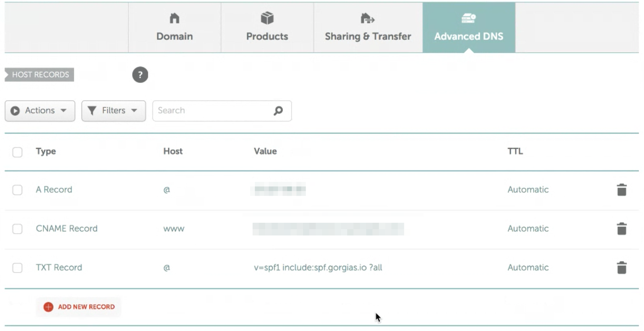Click the www host value

pos(174,229)
